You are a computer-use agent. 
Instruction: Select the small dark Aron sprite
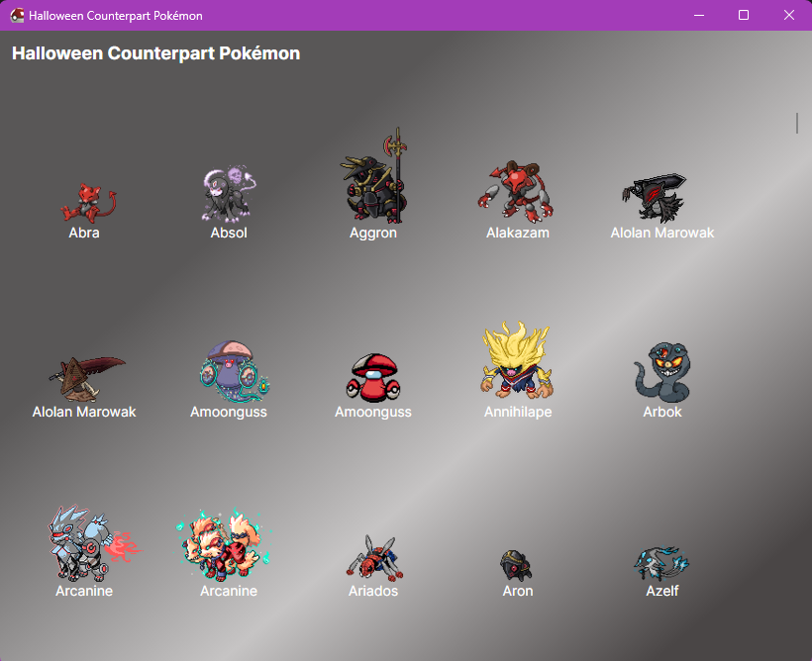pos(516,566)
